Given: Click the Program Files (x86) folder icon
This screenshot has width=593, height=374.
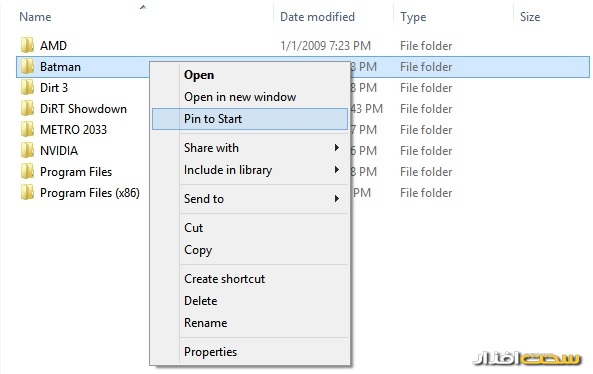Looking at the screenshot, I should click(x=27, y=193).
